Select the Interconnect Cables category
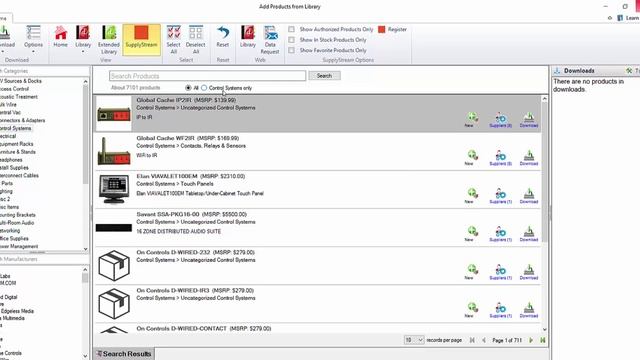 [20, 176]
